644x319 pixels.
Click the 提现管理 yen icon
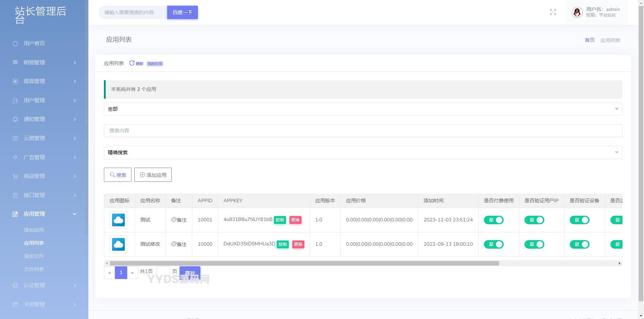(x=15, y=81)
